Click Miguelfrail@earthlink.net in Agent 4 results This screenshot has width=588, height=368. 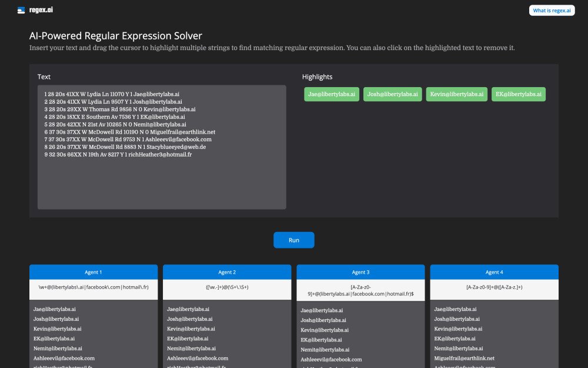click(x=465, y=358)
